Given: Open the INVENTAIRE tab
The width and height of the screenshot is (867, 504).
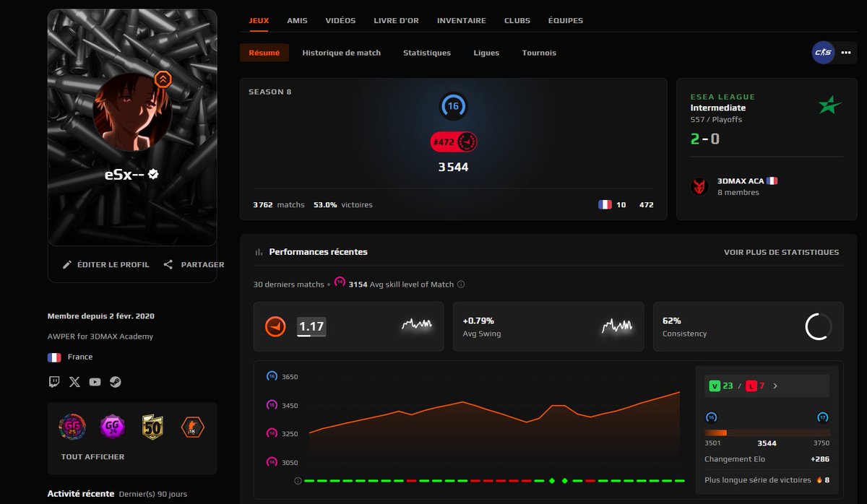Looking at the screenshot, I should pyautogui.click(x=462, y=21).
